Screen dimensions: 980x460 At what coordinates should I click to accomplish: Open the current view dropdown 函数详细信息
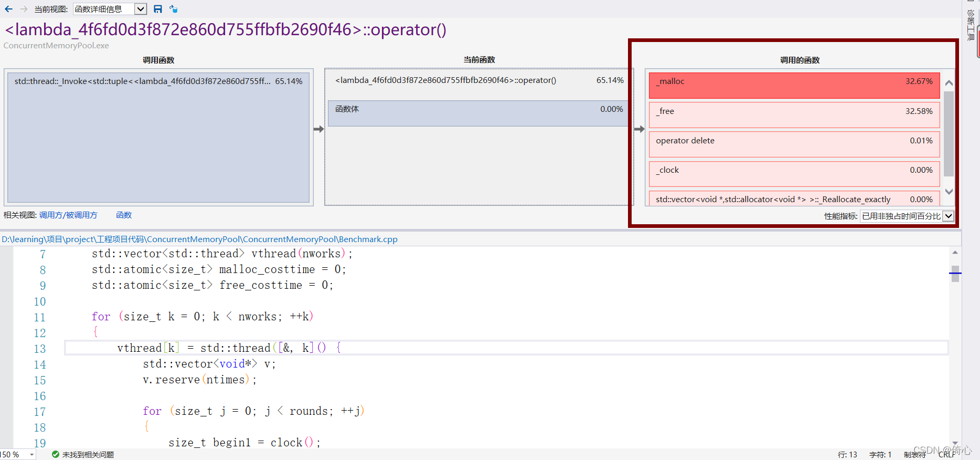tap(110, 9)
